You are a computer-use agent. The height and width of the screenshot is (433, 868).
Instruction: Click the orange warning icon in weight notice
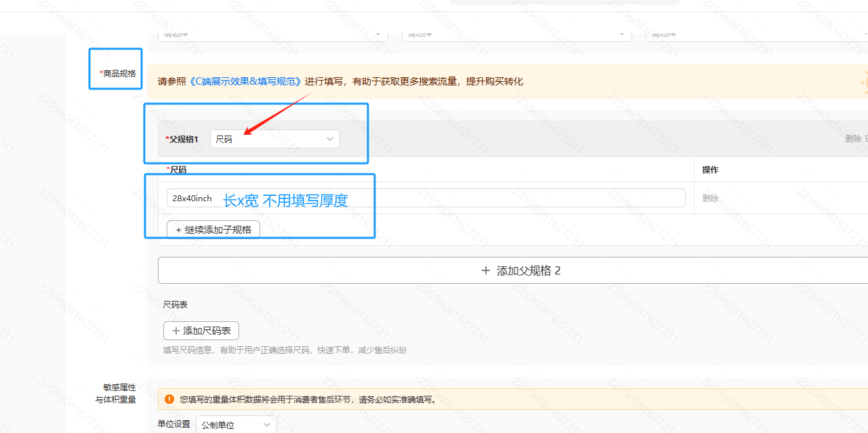169,399
